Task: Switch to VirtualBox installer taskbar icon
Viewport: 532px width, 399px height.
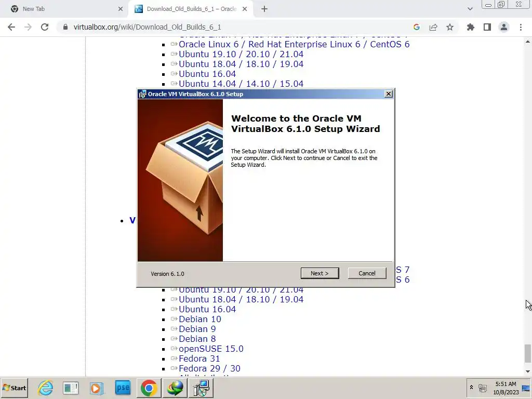Action: pos(201,388)
